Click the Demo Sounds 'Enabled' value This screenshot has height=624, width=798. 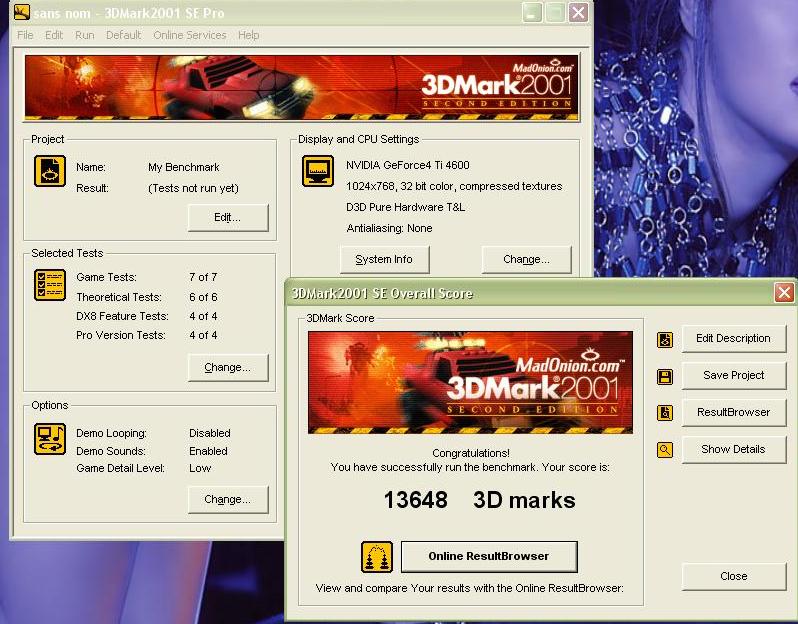pyautogui.click(x=208, y=451)
